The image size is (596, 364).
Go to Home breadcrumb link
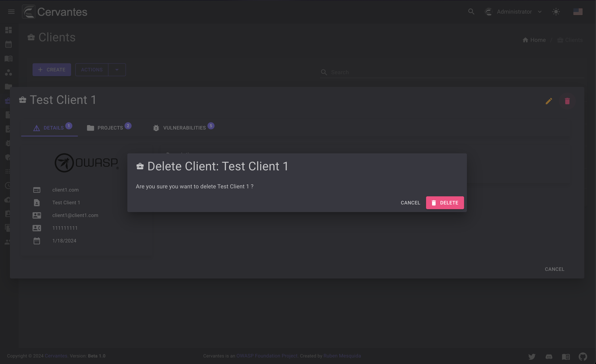coord(534,40)
